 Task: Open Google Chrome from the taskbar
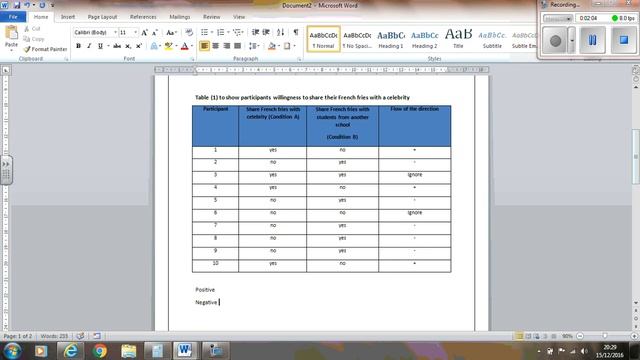(100, 351)
